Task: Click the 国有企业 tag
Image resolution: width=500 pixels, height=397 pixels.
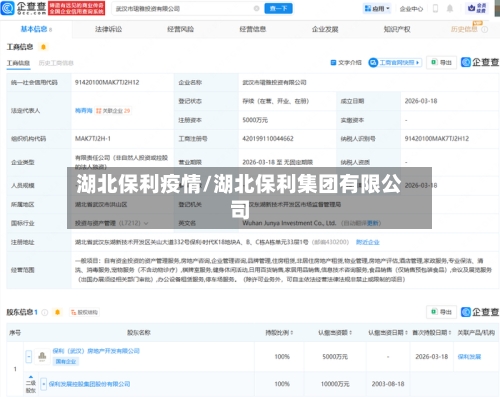Action: (x=66, y=362)
